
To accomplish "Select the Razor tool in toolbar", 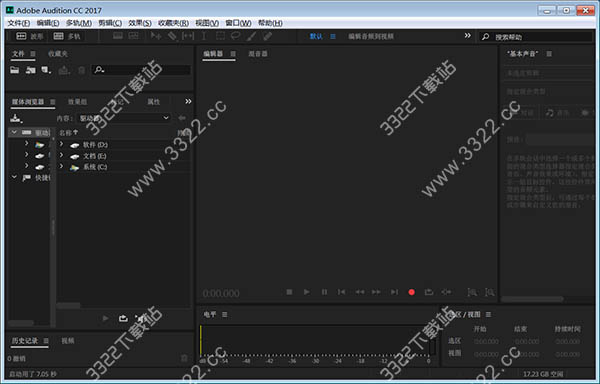I will coord(173,36).
